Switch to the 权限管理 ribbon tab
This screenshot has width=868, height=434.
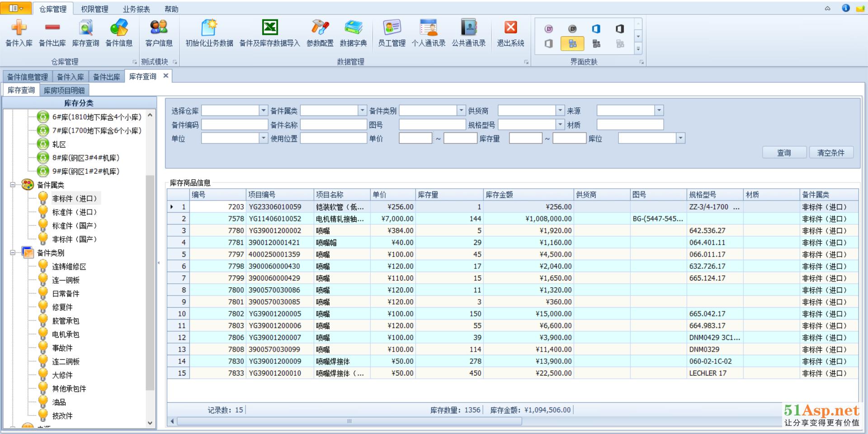[x=94, y=9]
